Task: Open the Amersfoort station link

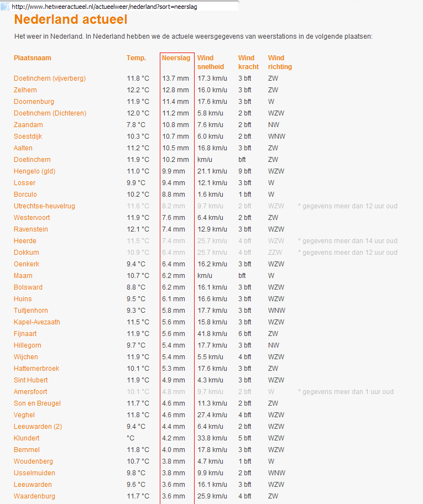Action: click(30, 392)
